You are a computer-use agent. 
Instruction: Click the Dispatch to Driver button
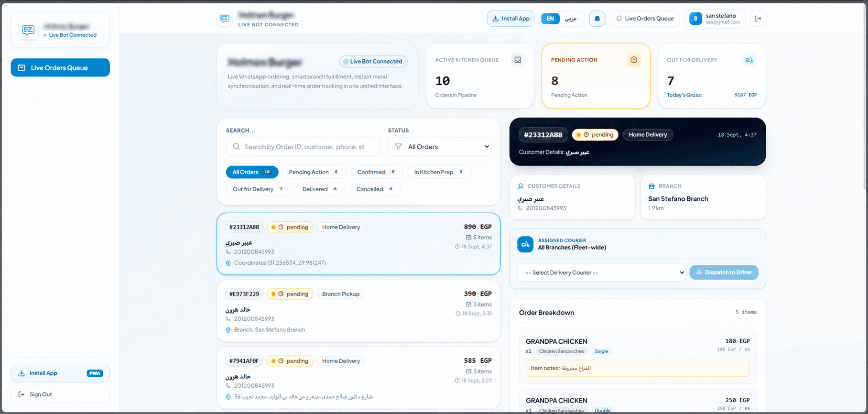(724, 272)
